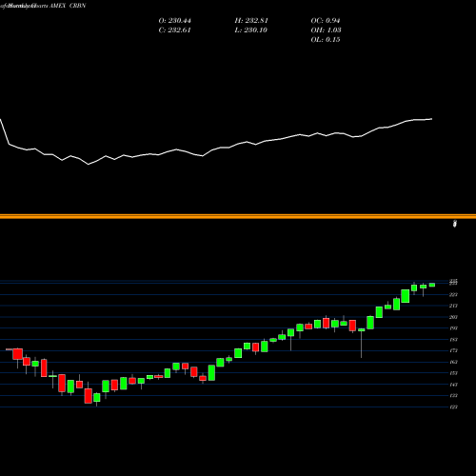476x476 pixels.
Task: Click the OH: 1.03 value
Action: (x=326, y=30)
